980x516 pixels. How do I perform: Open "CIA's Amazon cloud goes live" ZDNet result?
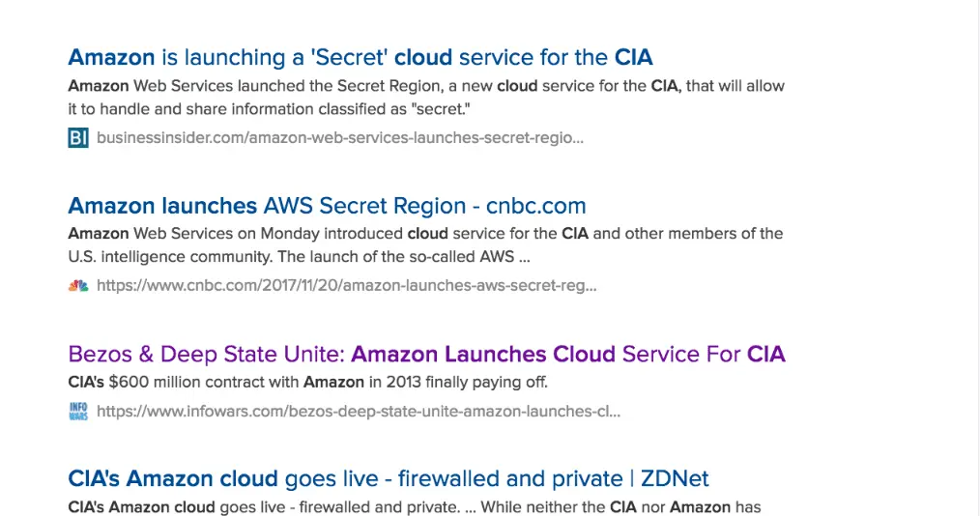tap(388, 478)
